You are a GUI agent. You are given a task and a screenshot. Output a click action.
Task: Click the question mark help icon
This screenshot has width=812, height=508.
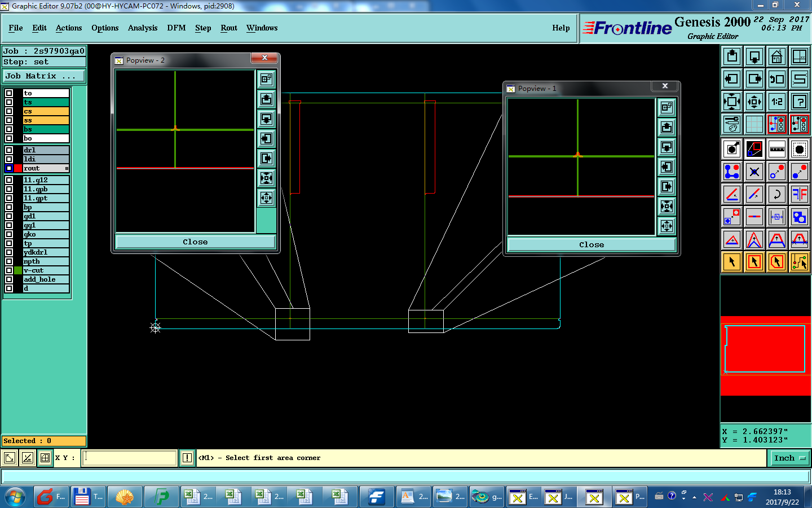(x=800, y=102)
